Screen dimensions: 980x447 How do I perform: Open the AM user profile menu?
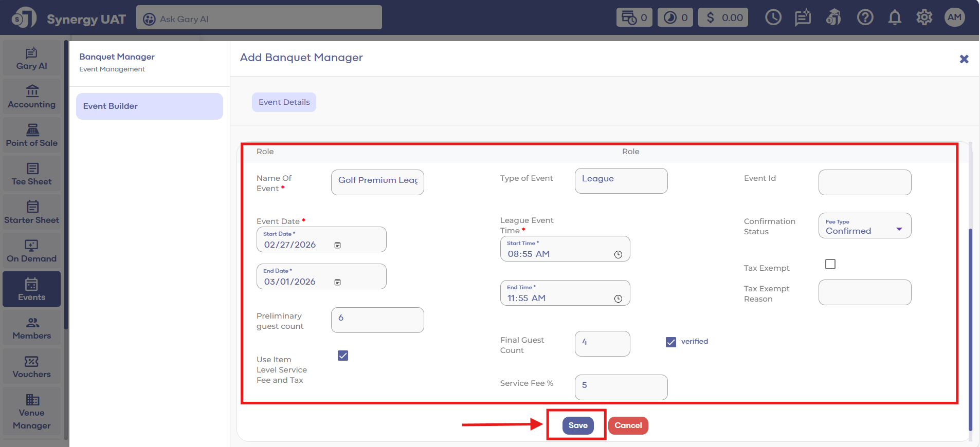tap(954, 17)
